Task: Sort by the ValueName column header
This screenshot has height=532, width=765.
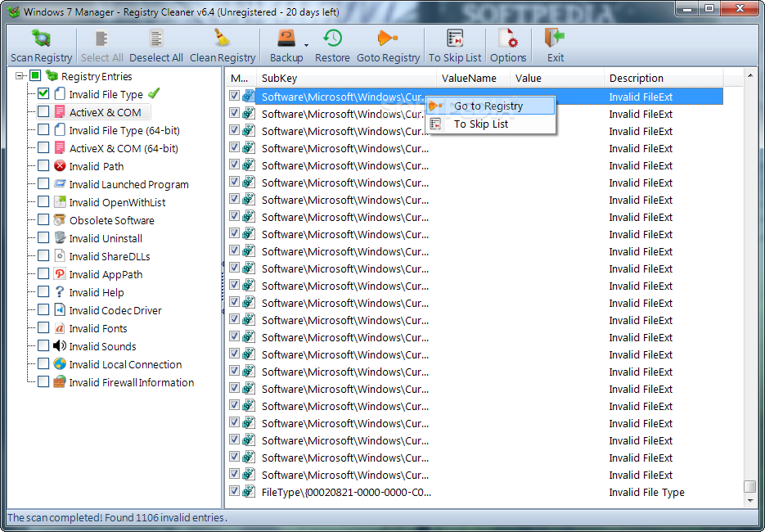Action: click(x=473, y=78)
